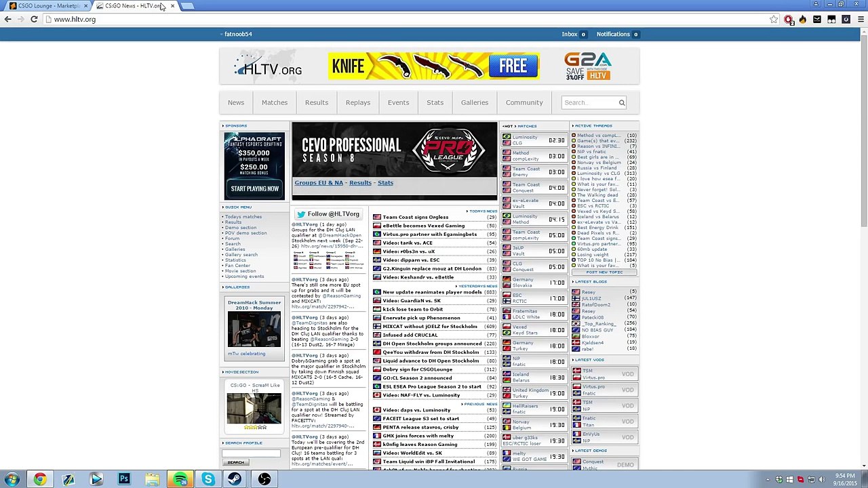Open the Notifications link
Screen dimensions: 868x488
click(x=613, y=35)
